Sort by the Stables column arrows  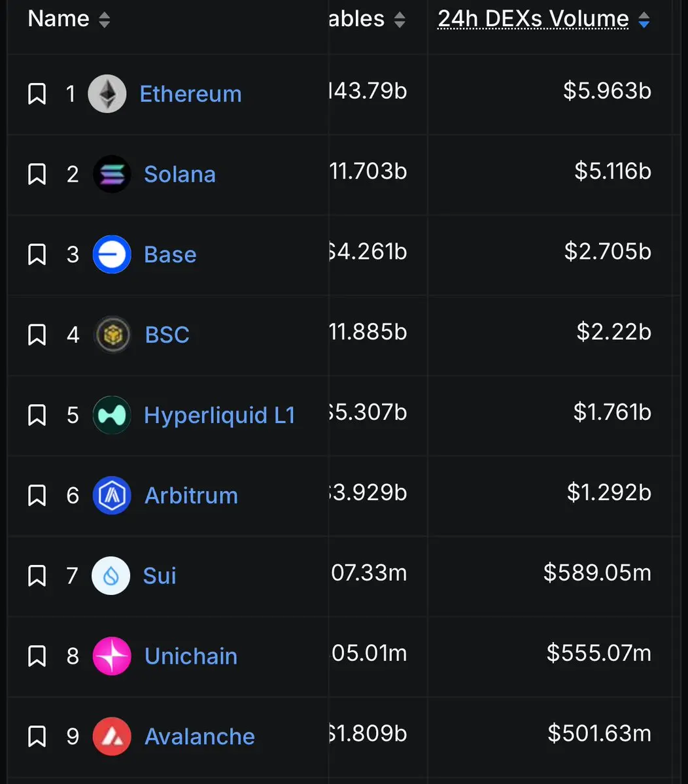pyautogui.click(x=400, y=20)
